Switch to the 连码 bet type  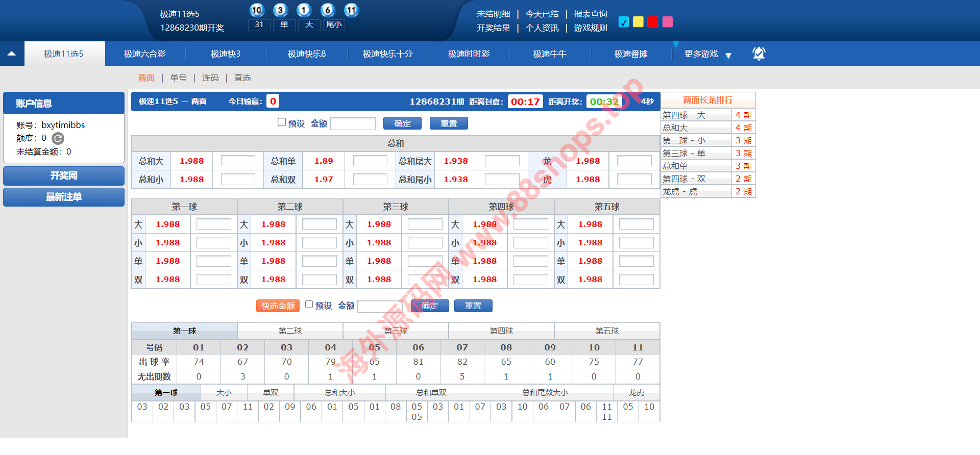click(x=210, y=78)
